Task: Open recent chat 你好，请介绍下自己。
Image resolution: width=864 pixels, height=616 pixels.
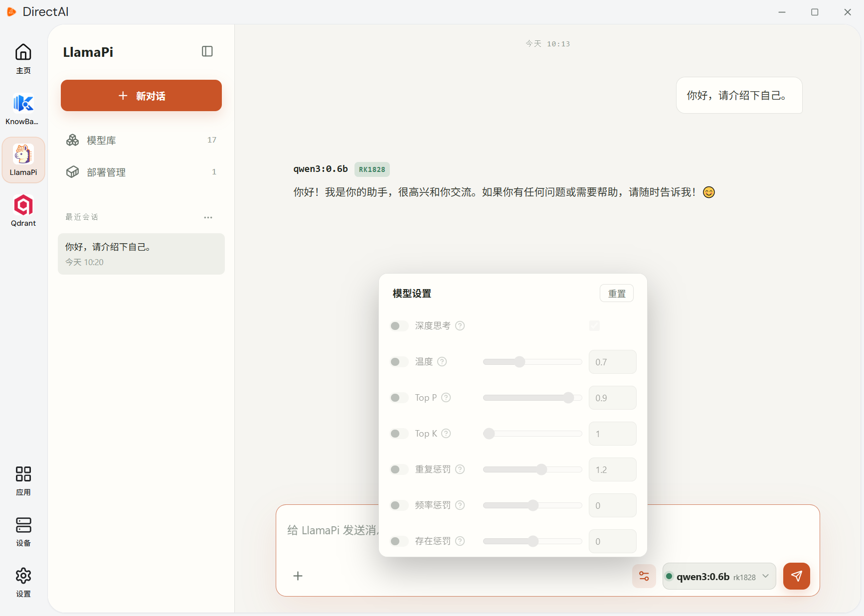Action: (x=141, y=254)
